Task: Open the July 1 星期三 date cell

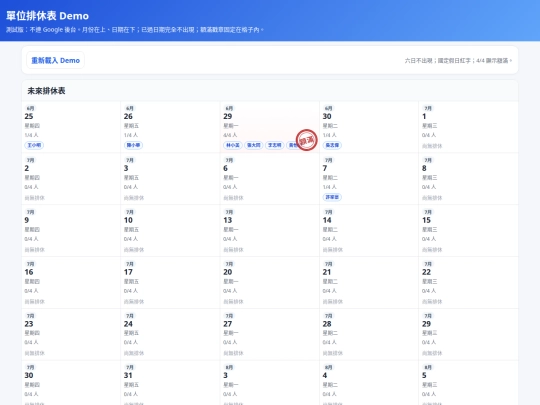Action: [468, 127]
